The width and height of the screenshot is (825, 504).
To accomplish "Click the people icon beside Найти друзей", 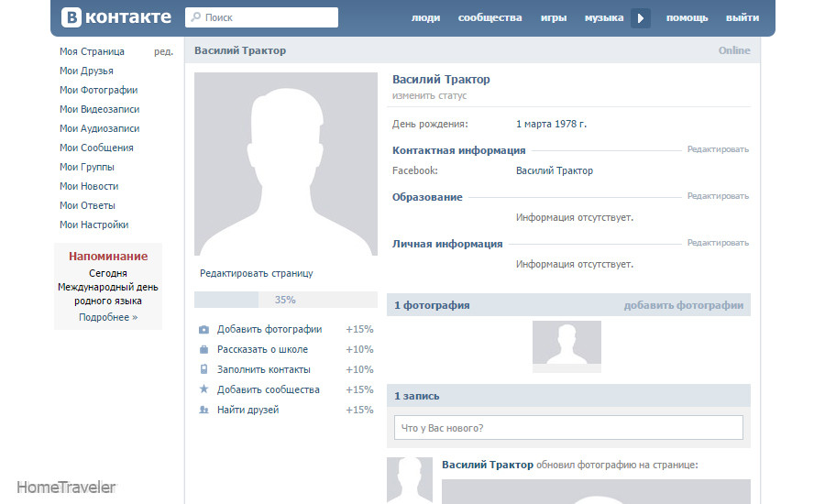I will pyautogui.click(x=203, y=410).
